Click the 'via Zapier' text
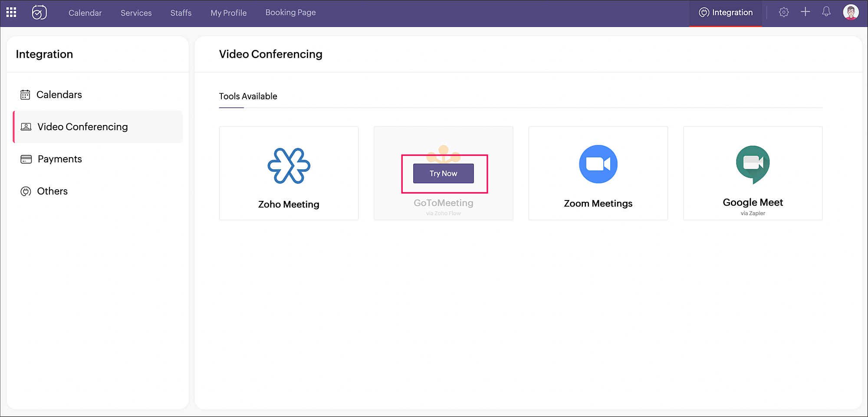The height and width of the screenshot is (417, 868). [x=753, y=213]
